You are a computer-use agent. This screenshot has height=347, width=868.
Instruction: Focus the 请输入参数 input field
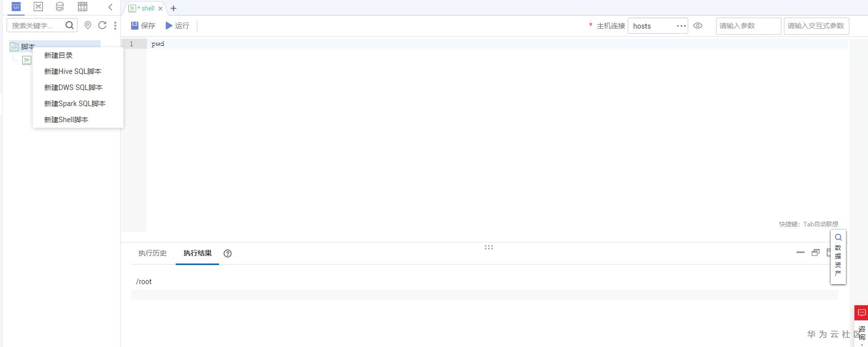748,26
